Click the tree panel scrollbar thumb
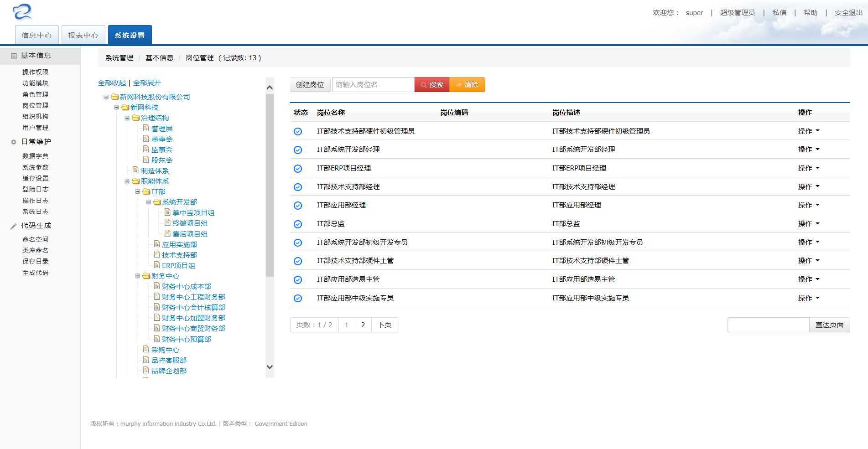 pyautogui.click(x=270, y=185)
